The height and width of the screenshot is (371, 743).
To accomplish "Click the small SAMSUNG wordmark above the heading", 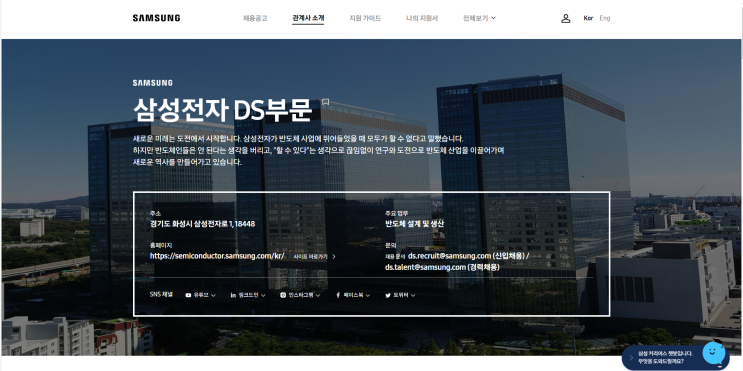I will (x=153, y=83).
